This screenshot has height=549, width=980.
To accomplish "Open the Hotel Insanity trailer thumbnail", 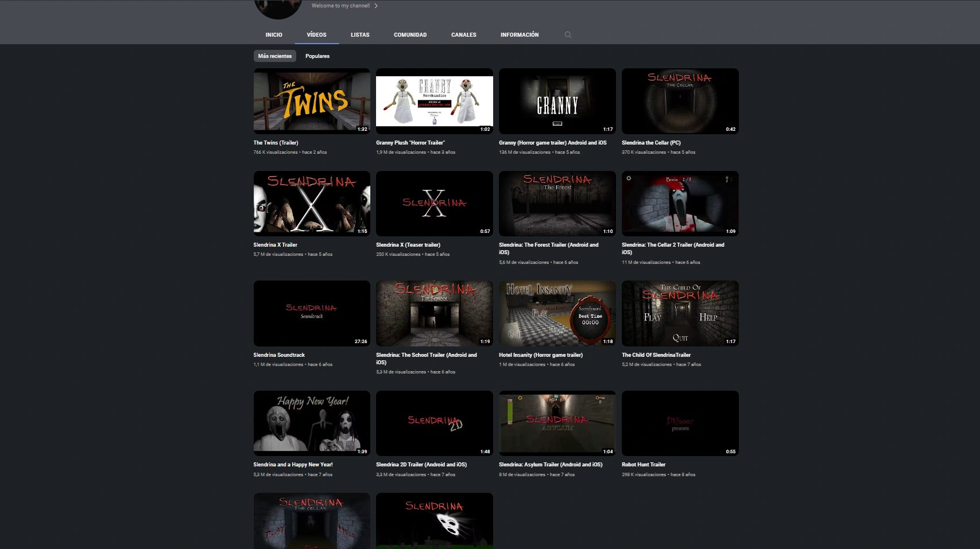I will click(x=557, y=313).
